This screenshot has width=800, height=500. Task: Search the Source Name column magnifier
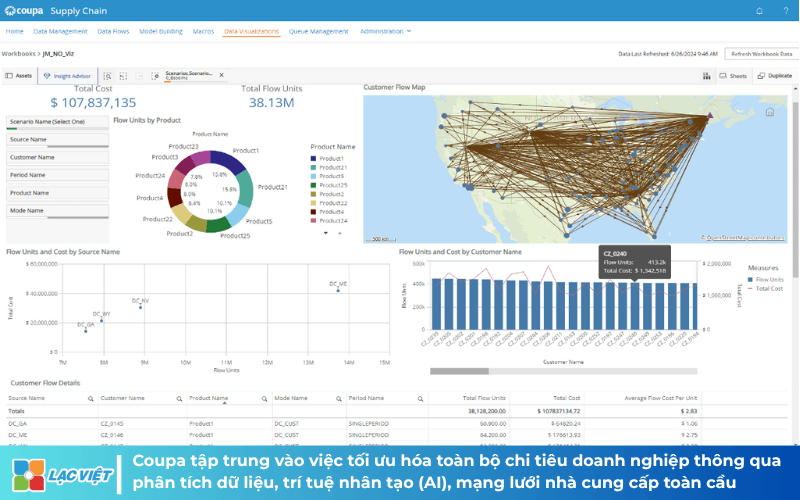(x=90, y=398)
